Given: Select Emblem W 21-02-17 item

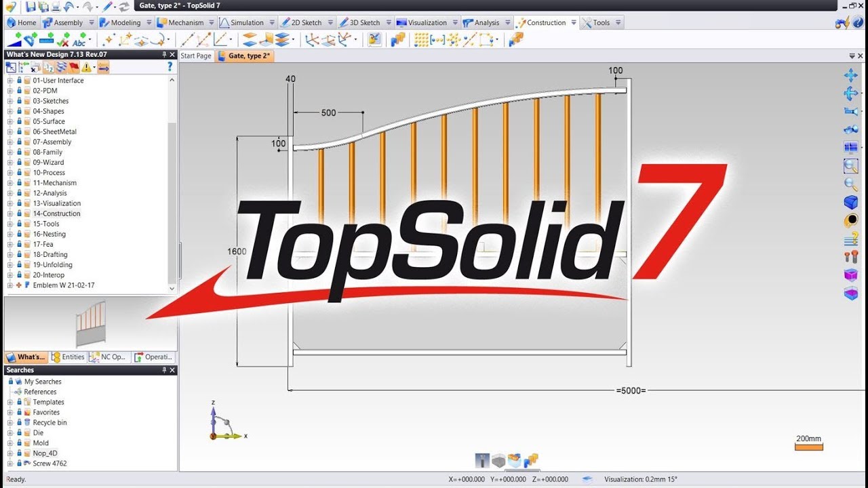Looking at the screenshot, I should pyautogui.click(x=64, y=285).
